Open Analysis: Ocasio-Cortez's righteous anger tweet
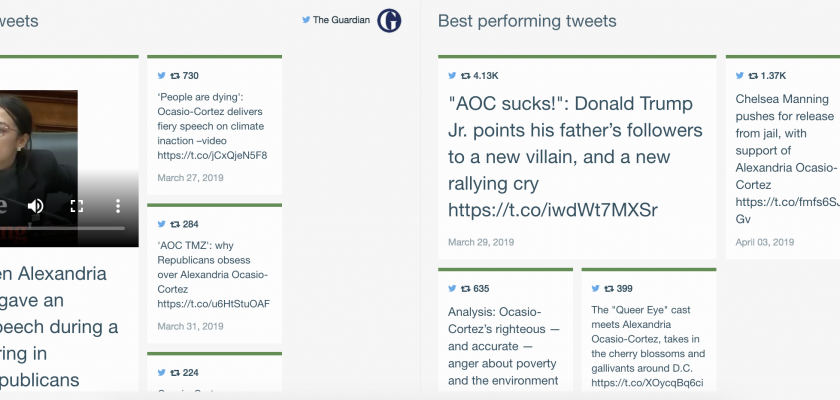Image resolution: width=840 pixels, height=400 pixels. tap(505, 346)
